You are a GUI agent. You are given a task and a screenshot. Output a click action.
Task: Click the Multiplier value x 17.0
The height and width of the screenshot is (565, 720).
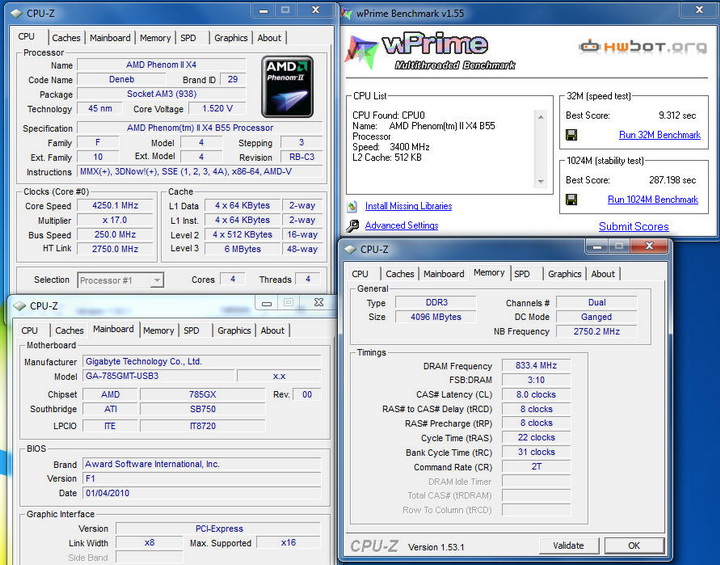pos(115,220)
